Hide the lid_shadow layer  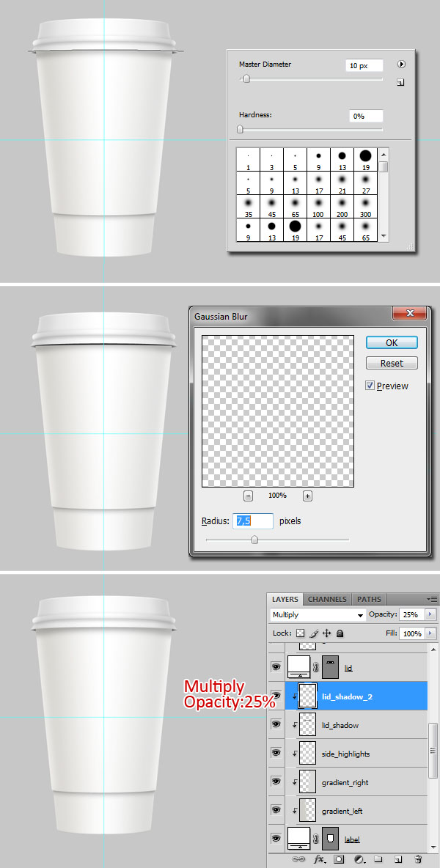[276, 724]
